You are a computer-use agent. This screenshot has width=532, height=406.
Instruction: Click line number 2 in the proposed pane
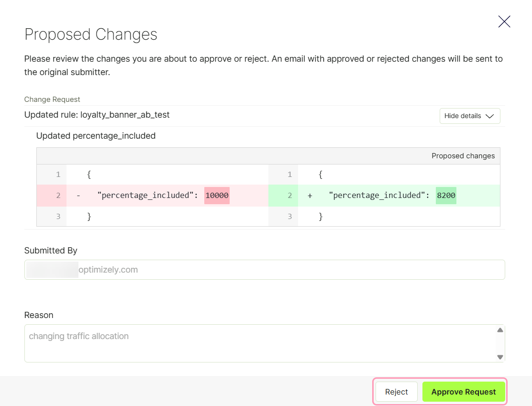(x=289, y=196)
